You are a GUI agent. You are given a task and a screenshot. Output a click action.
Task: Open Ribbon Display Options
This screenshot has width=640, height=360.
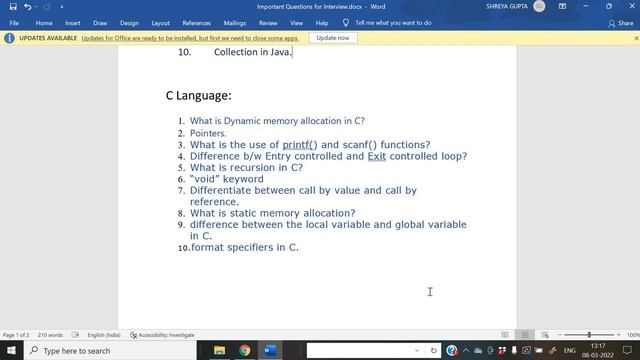coord(562,6)
